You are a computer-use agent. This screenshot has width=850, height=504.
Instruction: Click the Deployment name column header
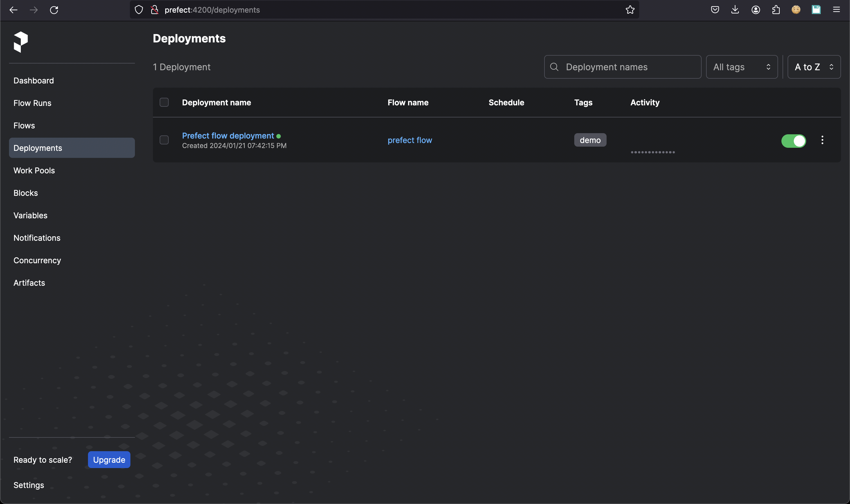[x=216, y=102]
